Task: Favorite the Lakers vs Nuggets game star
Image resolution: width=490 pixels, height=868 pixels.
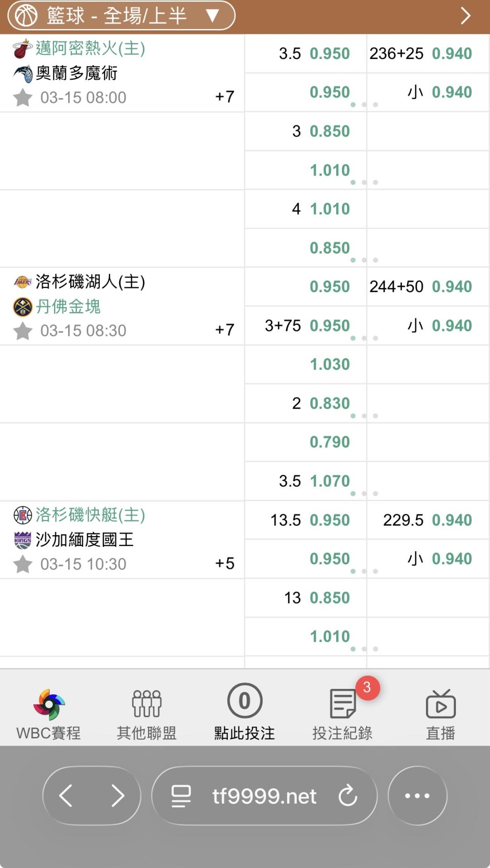Action: coord(23,331)
